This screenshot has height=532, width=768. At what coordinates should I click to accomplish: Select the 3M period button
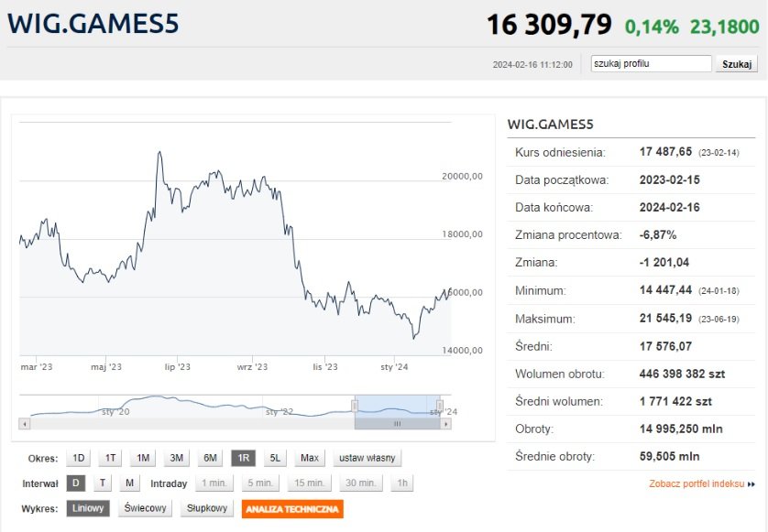coord(177,458)
